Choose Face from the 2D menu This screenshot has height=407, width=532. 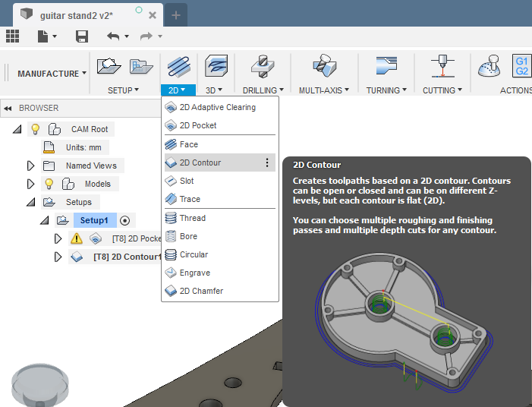(220, 144)
